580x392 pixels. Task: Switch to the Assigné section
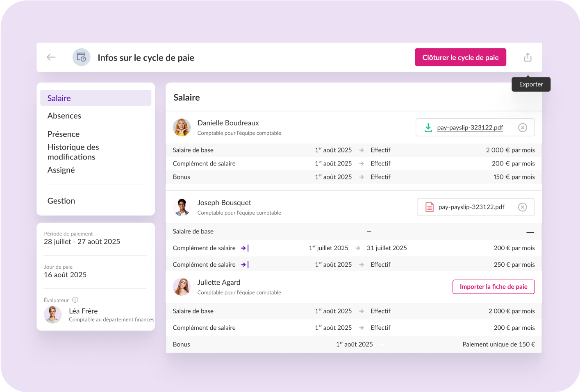coord(61,170)
